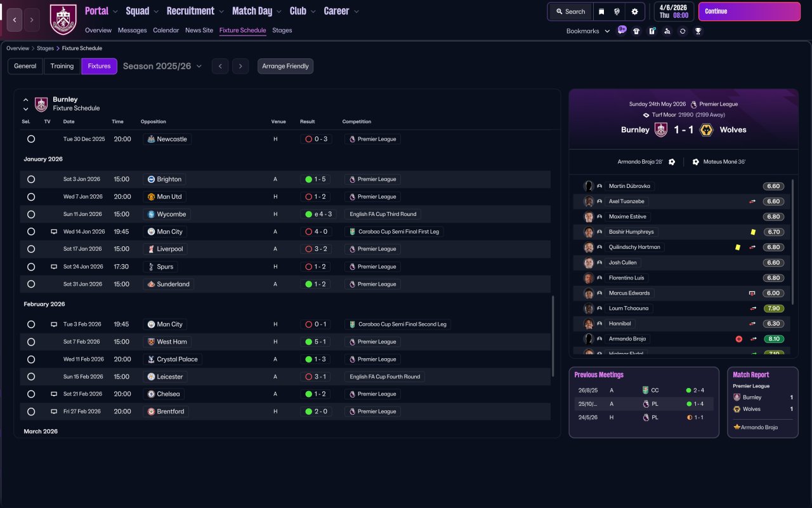Select the Training view tab
This screenshot has width=812, height=508.
coord(62,66)
